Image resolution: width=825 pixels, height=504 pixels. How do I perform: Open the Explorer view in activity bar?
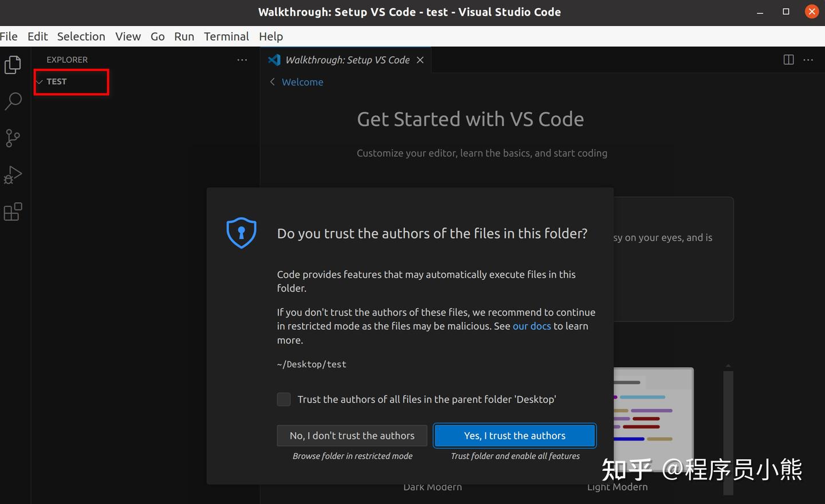[x=13, y=65]
